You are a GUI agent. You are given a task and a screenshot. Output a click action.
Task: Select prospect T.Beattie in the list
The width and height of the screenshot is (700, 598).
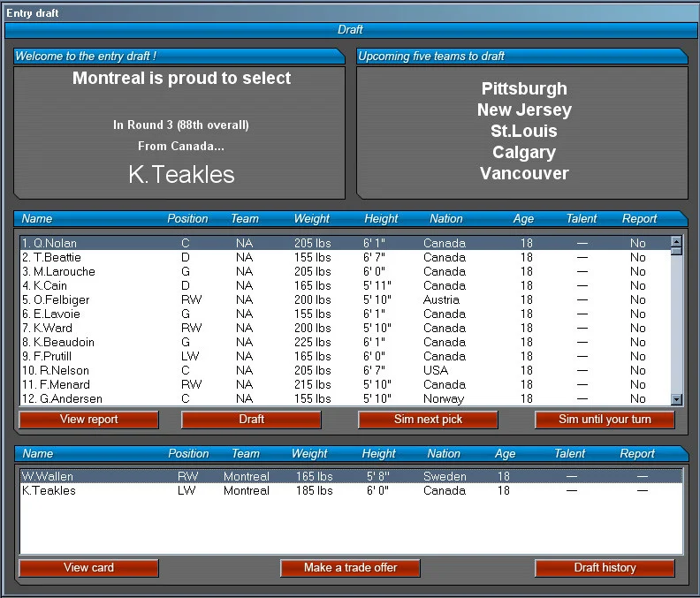[x=345, y=258]
